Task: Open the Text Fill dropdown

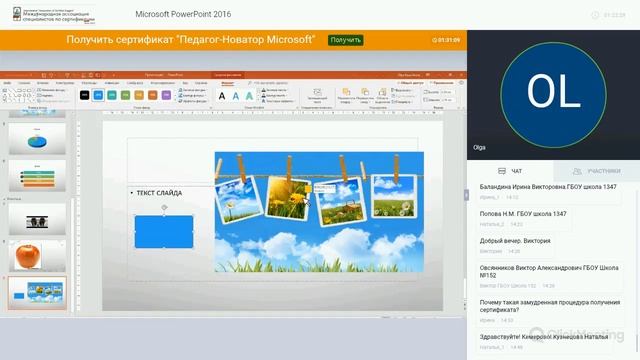Action: (274, 90)
